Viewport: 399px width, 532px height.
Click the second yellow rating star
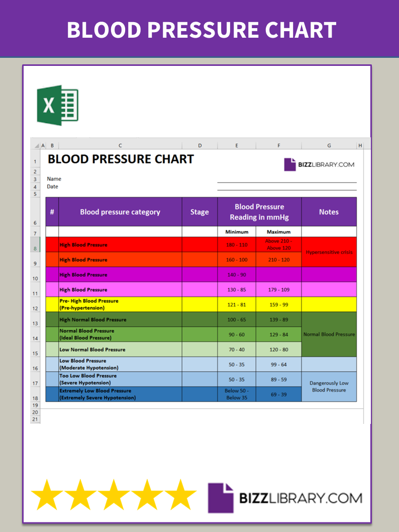point(80,495)
